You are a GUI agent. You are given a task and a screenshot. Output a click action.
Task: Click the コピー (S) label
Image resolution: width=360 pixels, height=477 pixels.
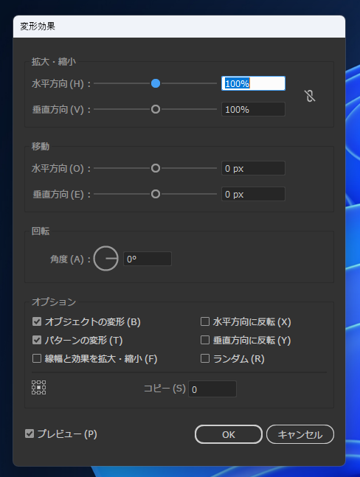click(164, 388)
